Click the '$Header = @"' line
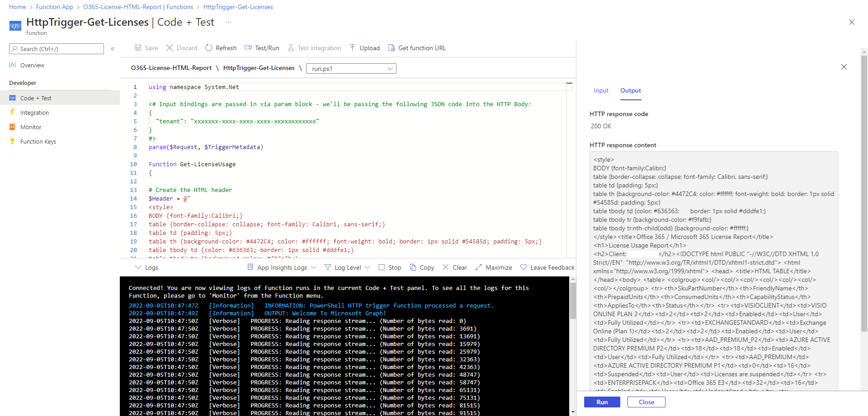Viewport: 868px width, 416px height. [x=170, y=198]
